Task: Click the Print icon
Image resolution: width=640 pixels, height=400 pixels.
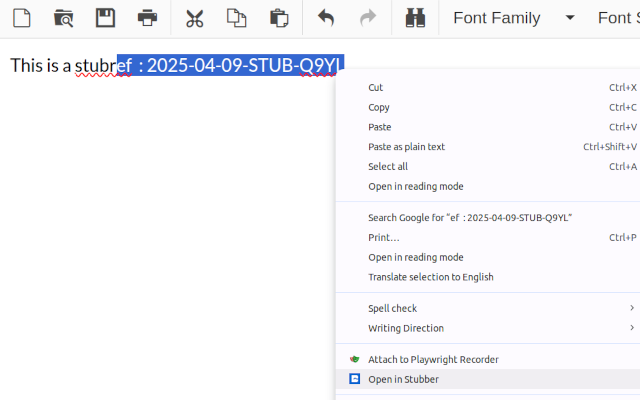Action: pyautogui.click(x=147, y=18)
